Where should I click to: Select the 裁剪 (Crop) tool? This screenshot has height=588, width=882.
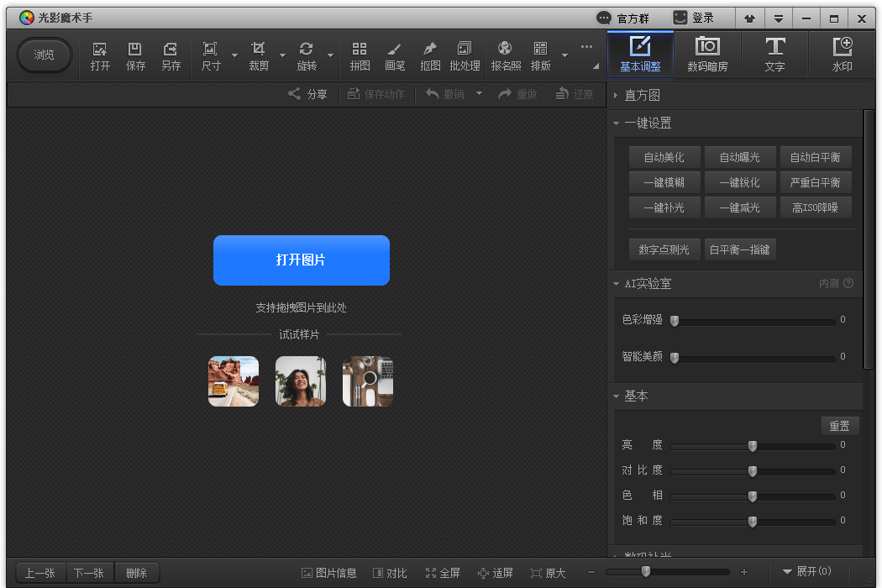[259, 56]
